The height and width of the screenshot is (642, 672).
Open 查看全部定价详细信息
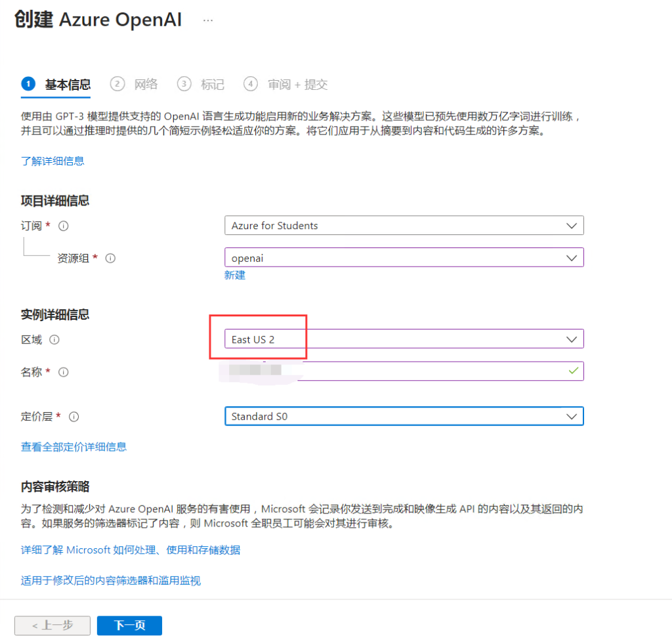click(74, 446)
